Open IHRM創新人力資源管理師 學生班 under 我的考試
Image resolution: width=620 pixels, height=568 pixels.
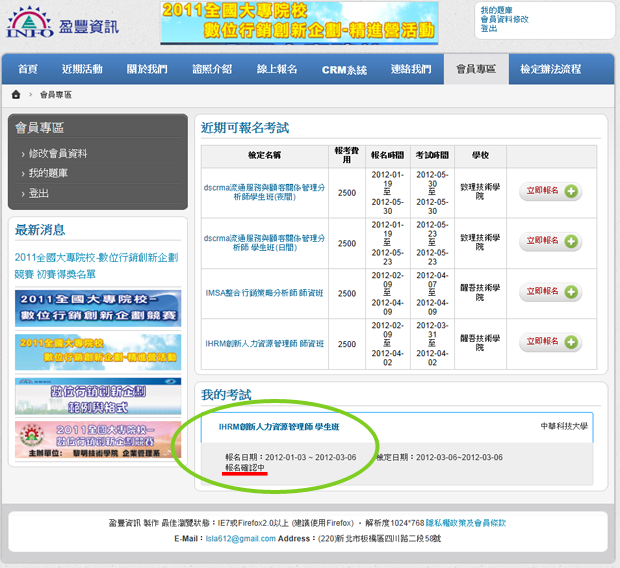[x=279, y=427]
